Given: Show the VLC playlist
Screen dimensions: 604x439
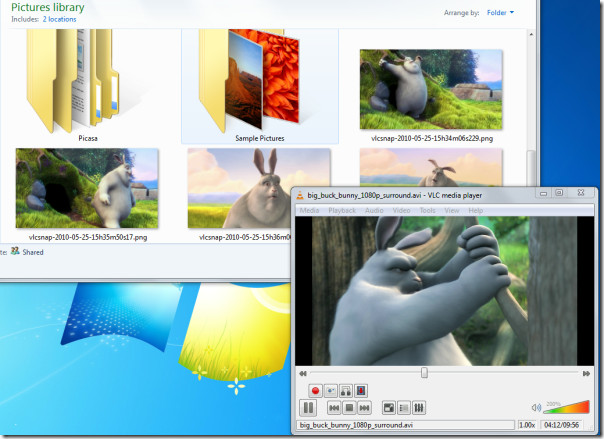Looking at the screenshot, I should pyautogui.click(x=404, y=408).
